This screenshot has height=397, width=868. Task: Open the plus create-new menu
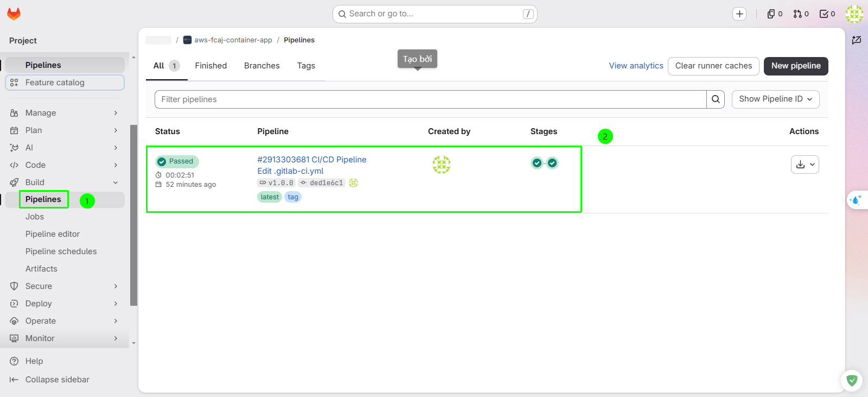tap(739, 14)
